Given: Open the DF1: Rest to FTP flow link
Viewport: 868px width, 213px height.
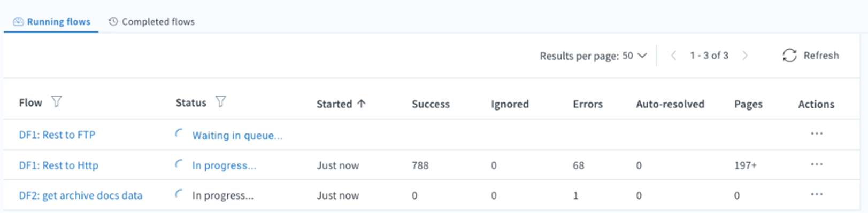Looking at the screenshot, I should coord(57,135).
